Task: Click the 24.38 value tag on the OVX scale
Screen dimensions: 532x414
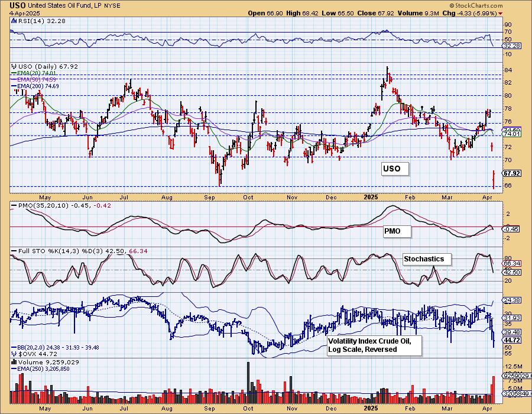Action: tap(512, 300)
